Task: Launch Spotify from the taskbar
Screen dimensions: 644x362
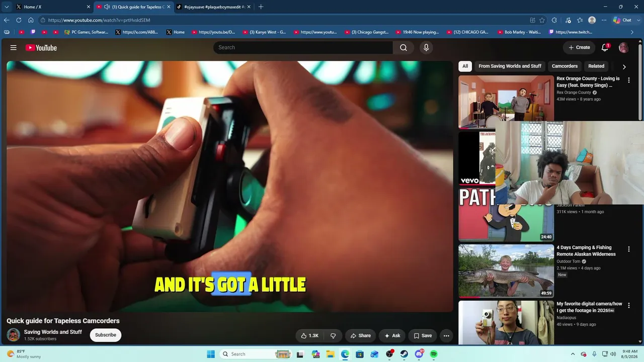Action: pos(434,354)
